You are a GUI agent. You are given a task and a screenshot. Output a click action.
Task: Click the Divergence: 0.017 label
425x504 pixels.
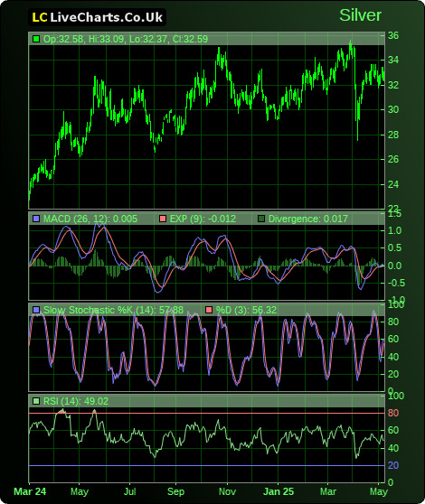(308, 219)
